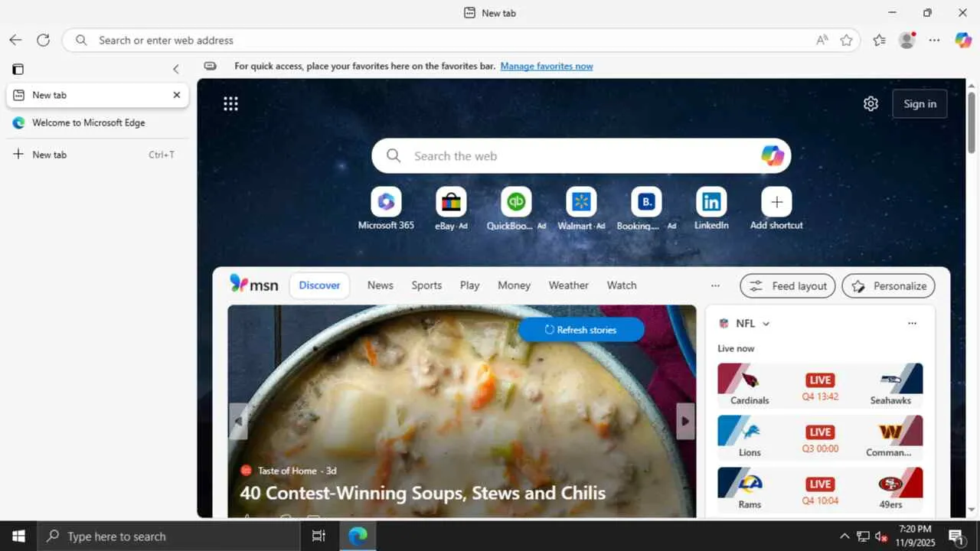The image size is (980, 551).
Task: Close the active New tab
Action: point(177,95)
